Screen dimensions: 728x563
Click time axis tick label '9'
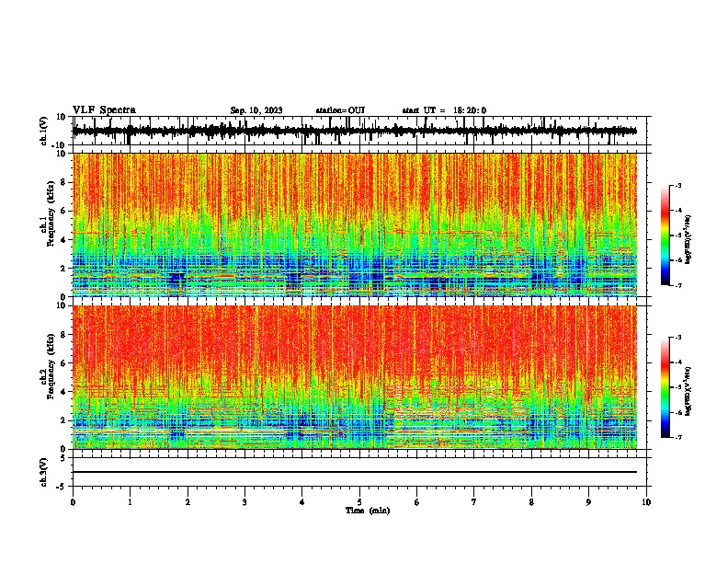588,502
